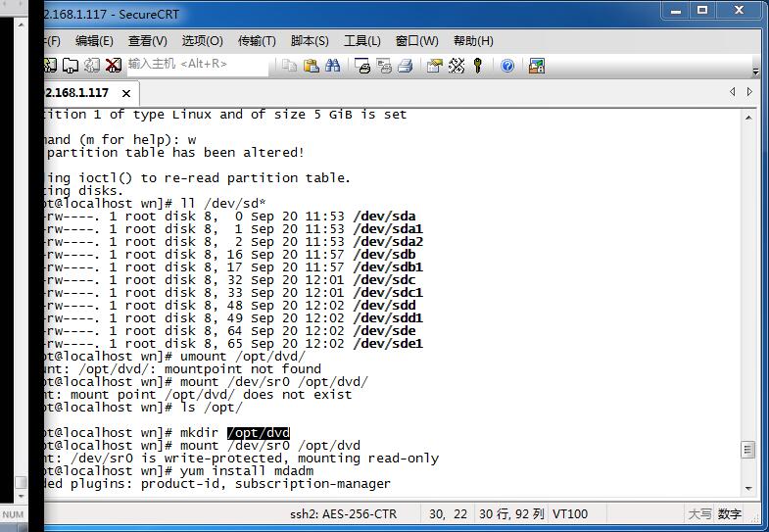
Task: Click the 'll /dev/sd*' command text
Action: [x=223, y=204]
